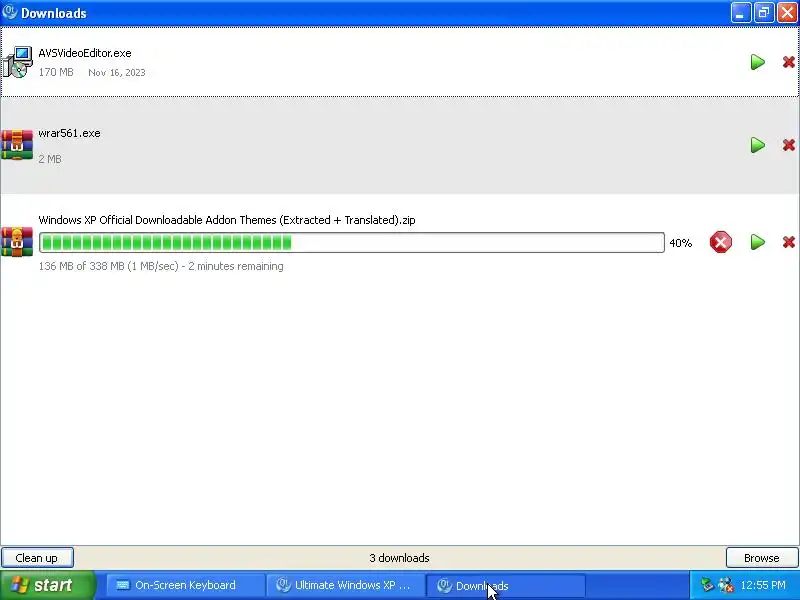Restore down the Downloads window

764,13
